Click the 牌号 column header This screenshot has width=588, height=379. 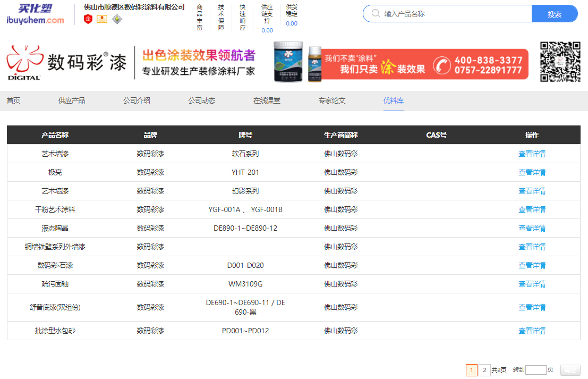click(x=245, y=135)
